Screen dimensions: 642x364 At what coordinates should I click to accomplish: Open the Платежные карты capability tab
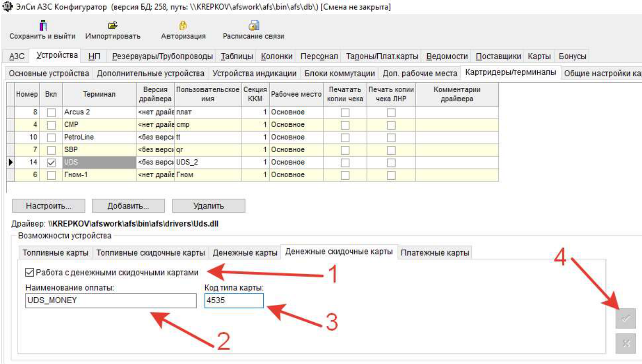coord(435,253)
